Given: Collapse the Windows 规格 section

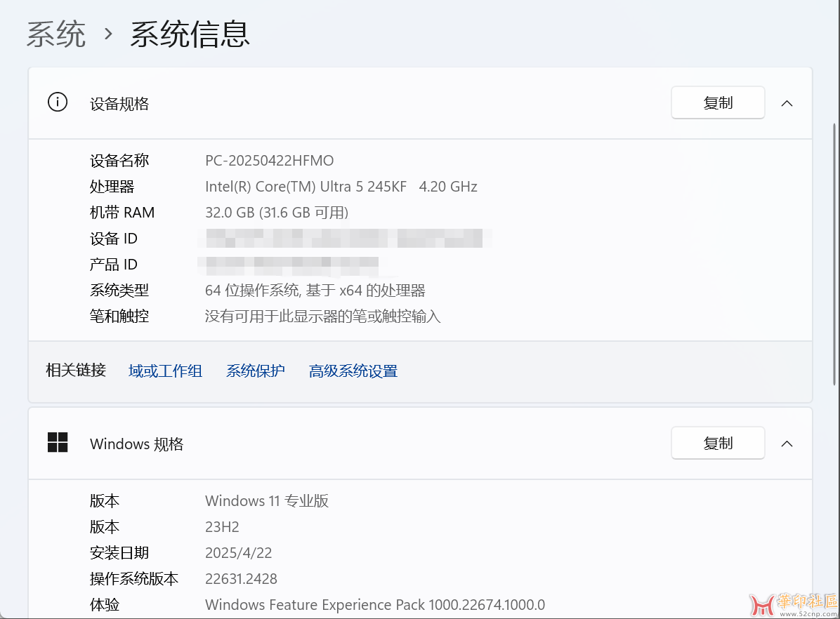Looking at the screenshot, I should (x=787, y=444).
